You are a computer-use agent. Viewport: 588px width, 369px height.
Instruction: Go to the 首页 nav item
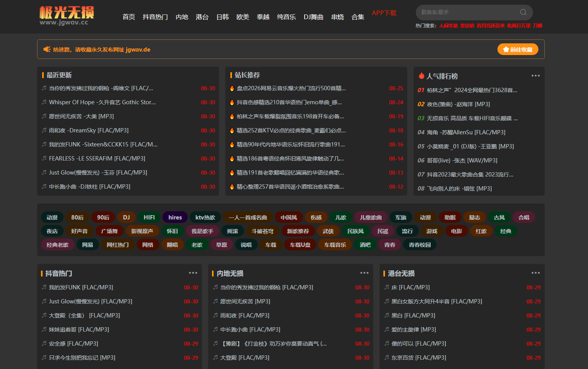pos(128,17)
